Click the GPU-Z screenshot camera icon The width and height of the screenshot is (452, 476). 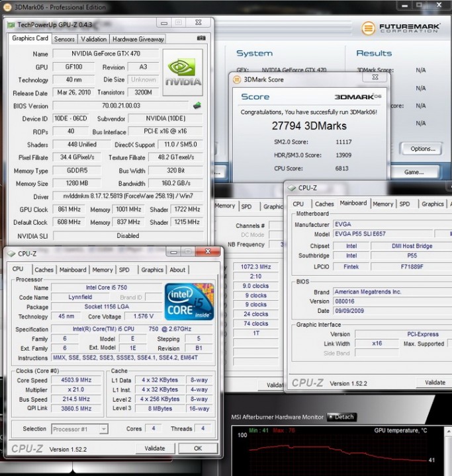point(201,38)
